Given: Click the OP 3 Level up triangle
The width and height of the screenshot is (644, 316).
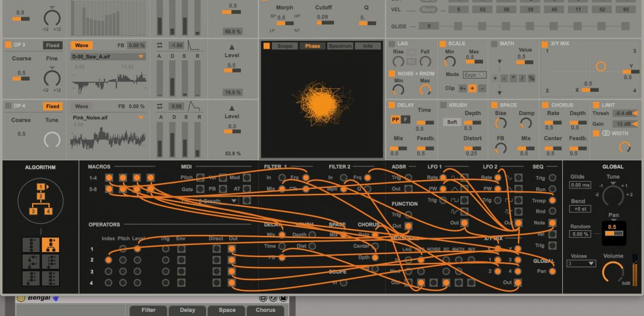Looking at the screenshot, I should [231, 47].
